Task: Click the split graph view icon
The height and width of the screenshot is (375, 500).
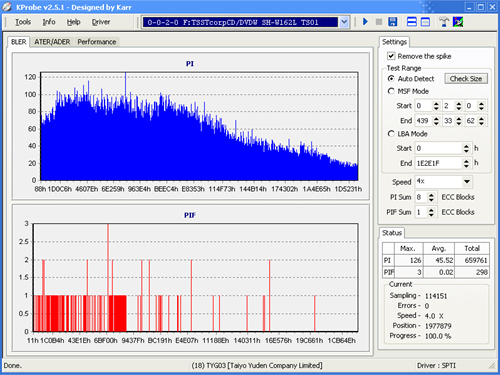Action: [412, 22]
